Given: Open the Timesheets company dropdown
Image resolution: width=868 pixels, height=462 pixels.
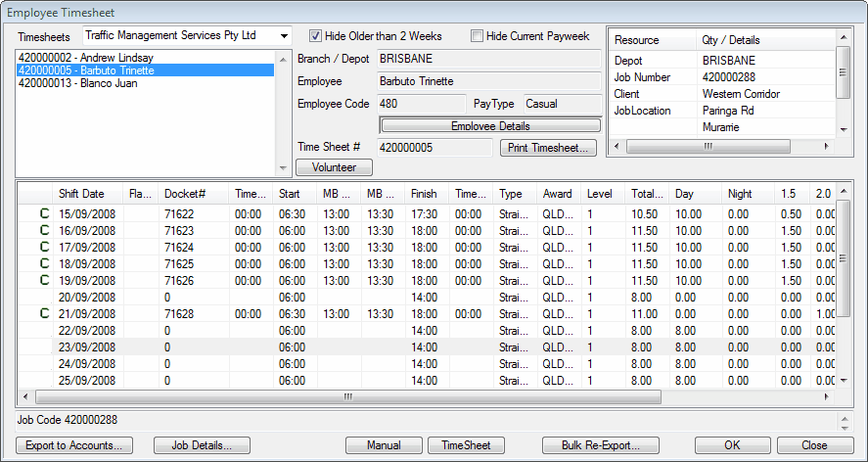Looking at the screenshot, I should pos(284,35).
